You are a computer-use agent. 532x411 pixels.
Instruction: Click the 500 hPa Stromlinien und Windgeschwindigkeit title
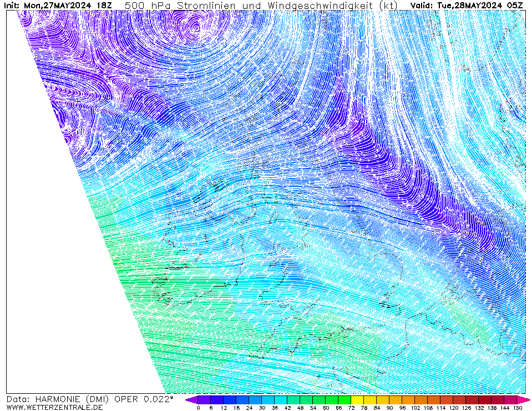(x=261, y=6)
